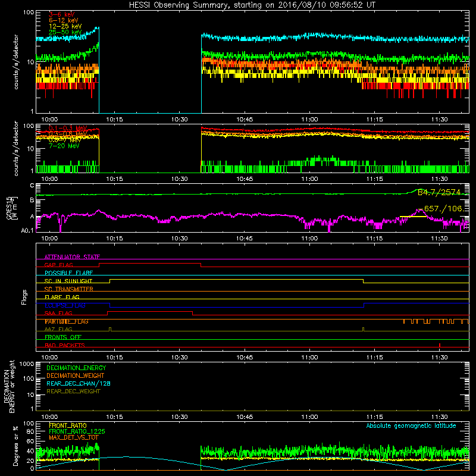Viewport: 476px width, 476px height.
Task: Select the AAZ_FLAG label
Action: pyautogui.click(x=58, y=329)
